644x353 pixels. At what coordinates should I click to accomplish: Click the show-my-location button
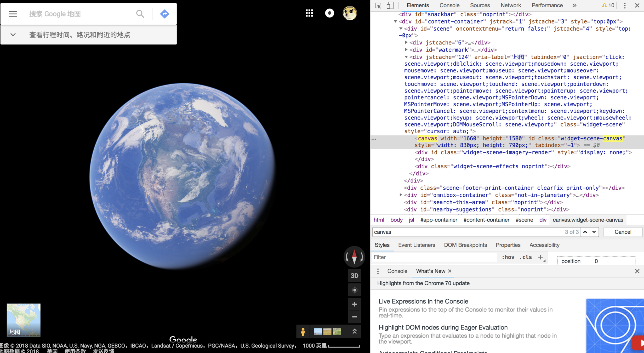click(355, 290)
